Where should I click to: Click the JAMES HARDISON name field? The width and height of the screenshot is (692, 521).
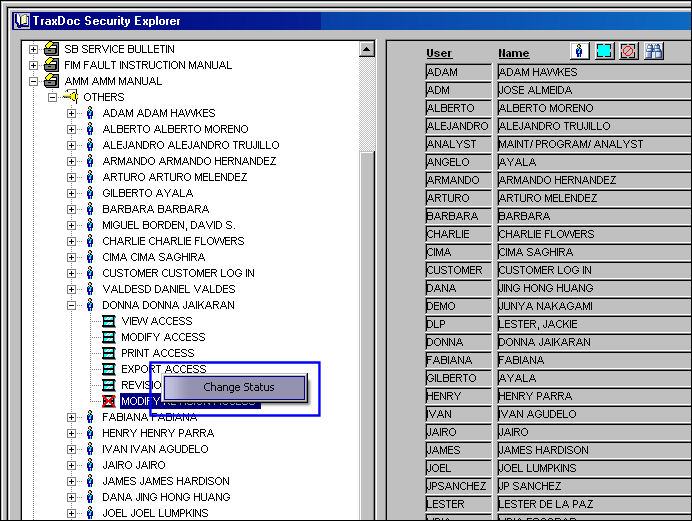pos(594,450)
